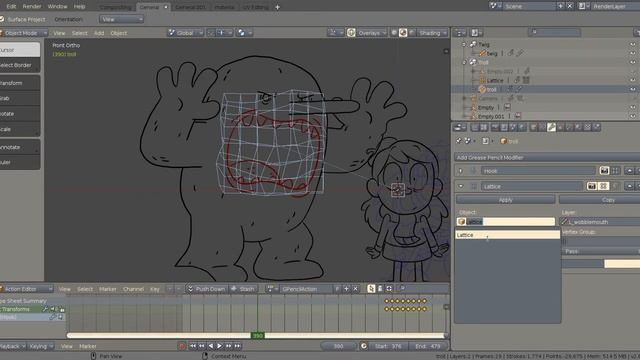Jump to the start frame
Viewport: 640px width, 360px height.
tap(193, 346)
